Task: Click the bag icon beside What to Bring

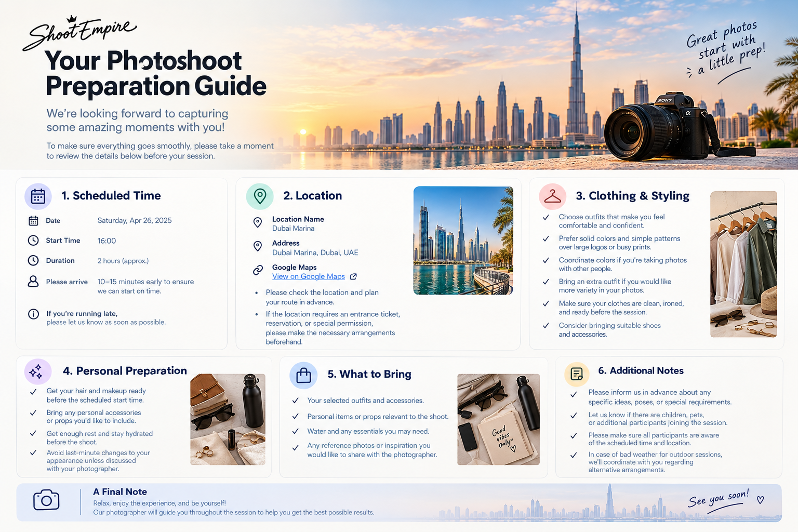Action: pyautogui.click(x=303, y=375)
